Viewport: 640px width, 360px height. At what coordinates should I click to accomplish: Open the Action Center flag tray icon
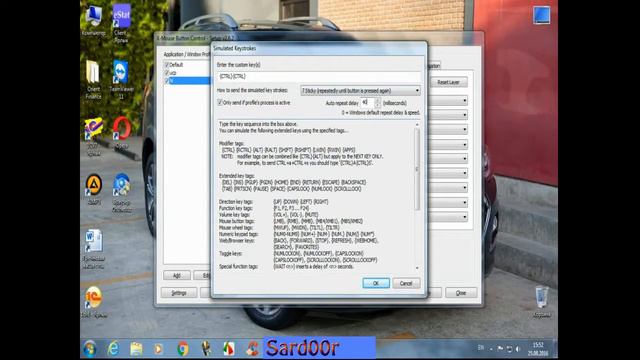pyautogui.click(x=500, y=349)
